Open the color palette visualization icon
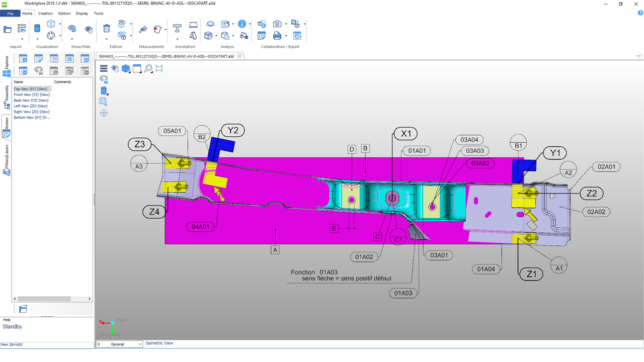 click(51, 36)
